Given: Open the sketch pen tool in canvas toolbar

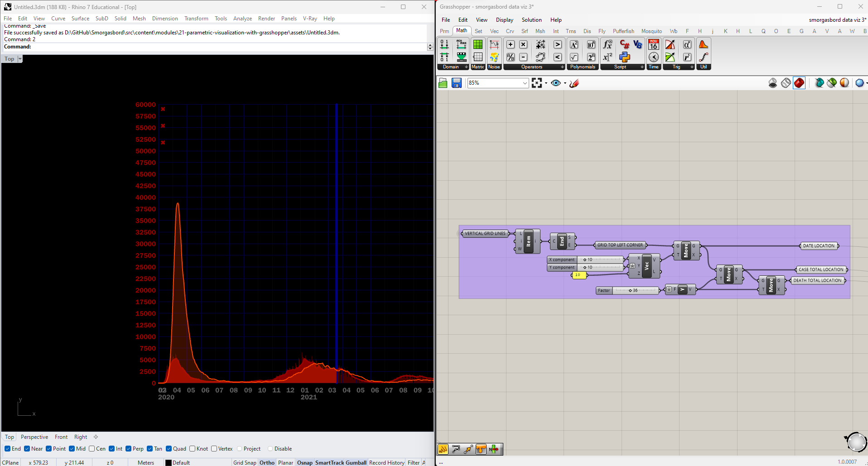Looking at the screenshot, I should click(574, 83).
